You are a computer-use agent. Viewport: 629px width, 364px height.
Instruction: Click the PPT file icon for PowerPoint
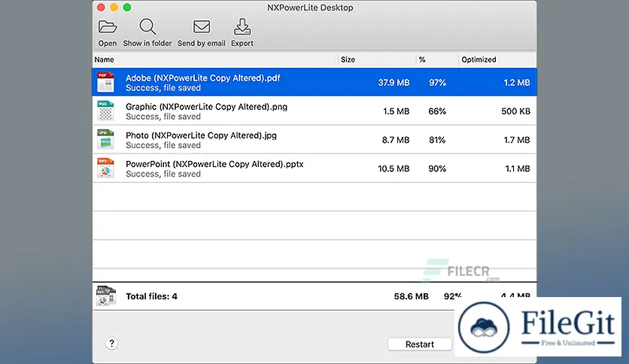tap(105, 168)
